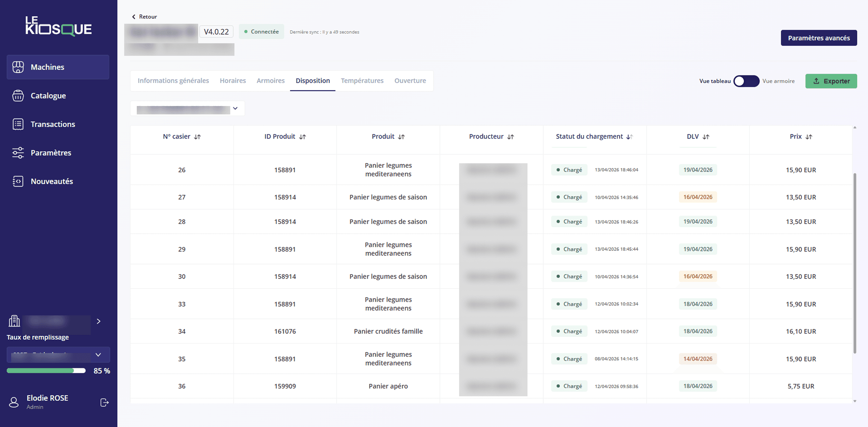Screen dimensions: 868x427
Task: Toggle Vue tableau / Vue armoire switch
Action: click(746, 81)
